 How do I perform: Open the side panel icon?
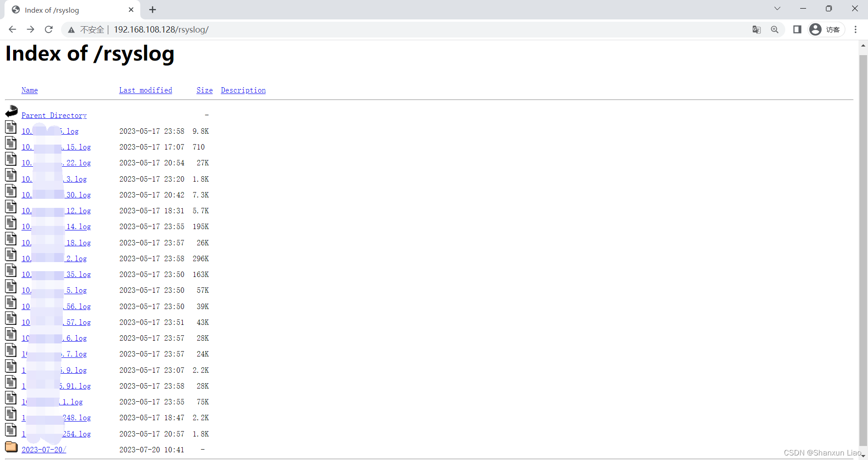[797, 29]
